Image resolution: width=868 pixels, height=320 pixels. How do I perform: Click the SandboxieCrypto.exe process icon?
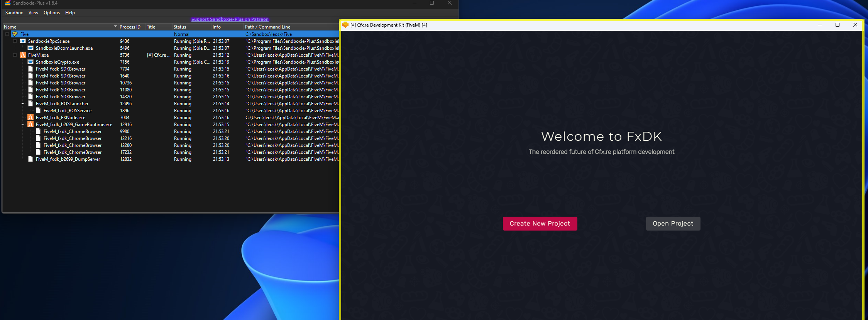pos(30,62)
